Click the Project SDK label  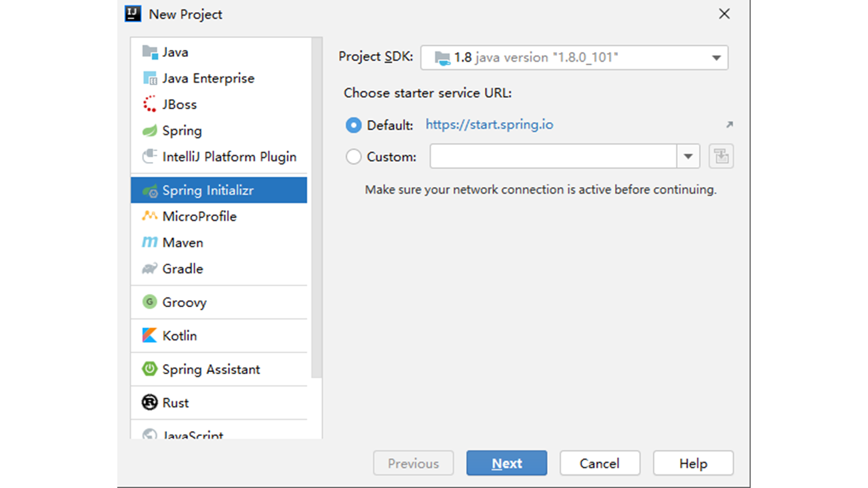pyautogui.click(x=376, y=57)
